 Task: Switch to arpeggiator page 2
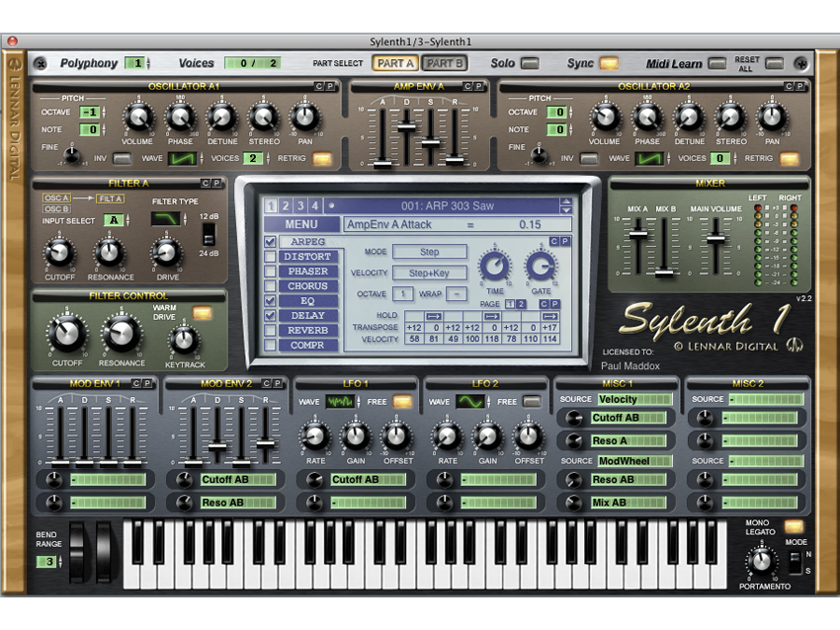pyautogui.click(x=521, y=304)
